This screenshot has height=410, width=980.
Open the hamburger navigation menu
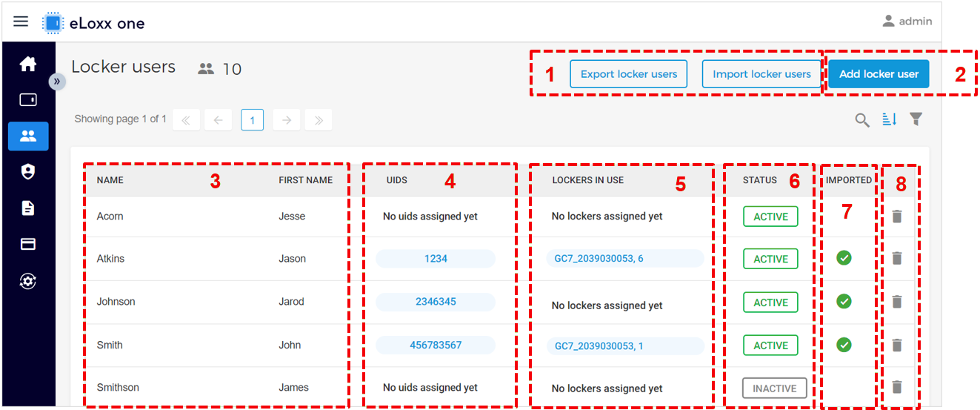pyautogui.click(x=21, y=22)
